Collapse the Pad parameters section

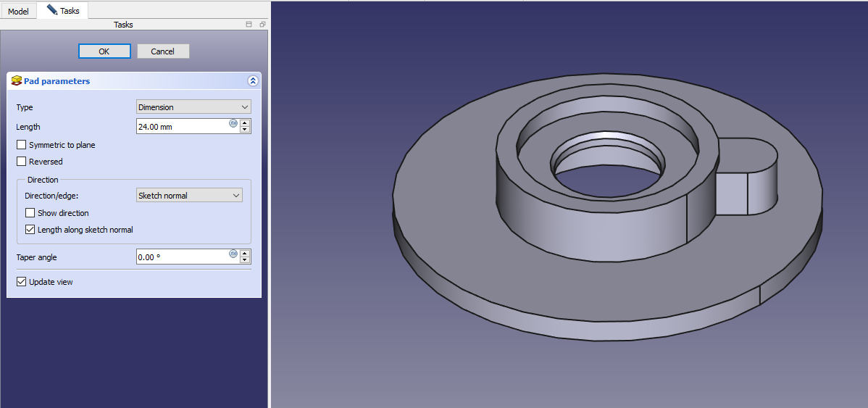pyautogui.click(x=252, y=81)
